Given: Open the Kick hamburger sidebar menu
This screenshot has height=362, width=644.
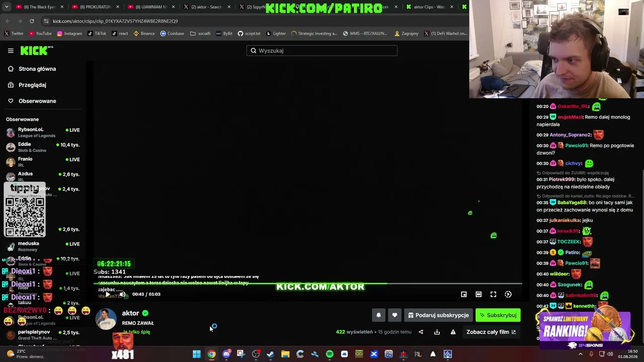Looking at the screenshot, I should coord(11,51).
